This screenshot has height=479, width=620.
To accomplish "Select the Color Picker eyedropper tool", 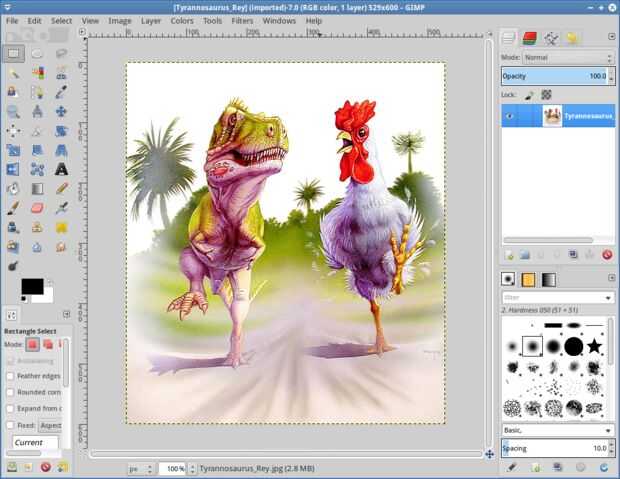I will coord(61,92).
